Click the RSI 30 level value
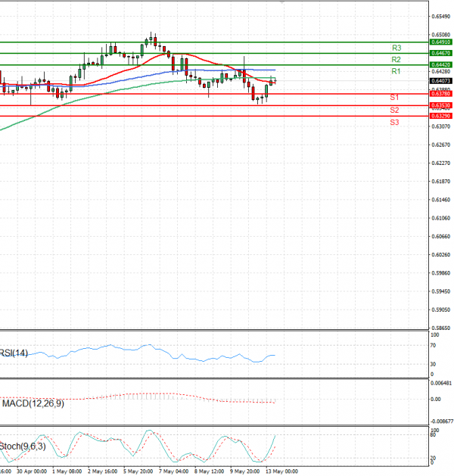Image resolution: width=454 pixels, height=476 pixels. 433,364
